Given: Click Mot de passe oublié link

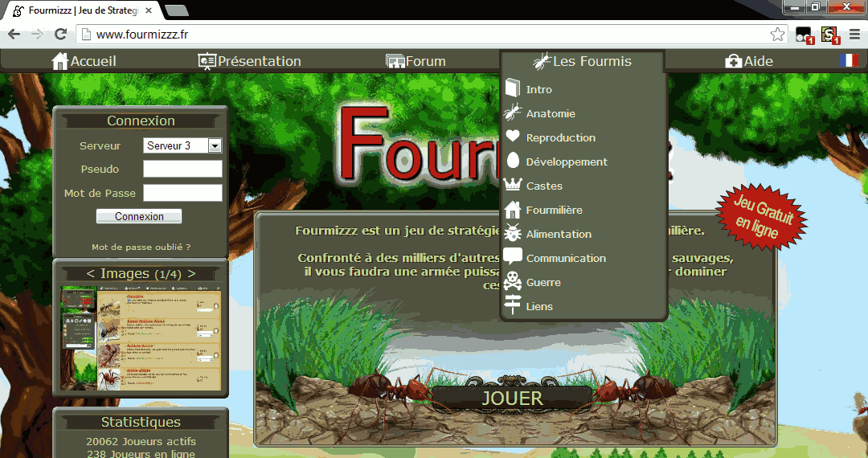Looking at the screenshot, I should [x=141, y=247].
